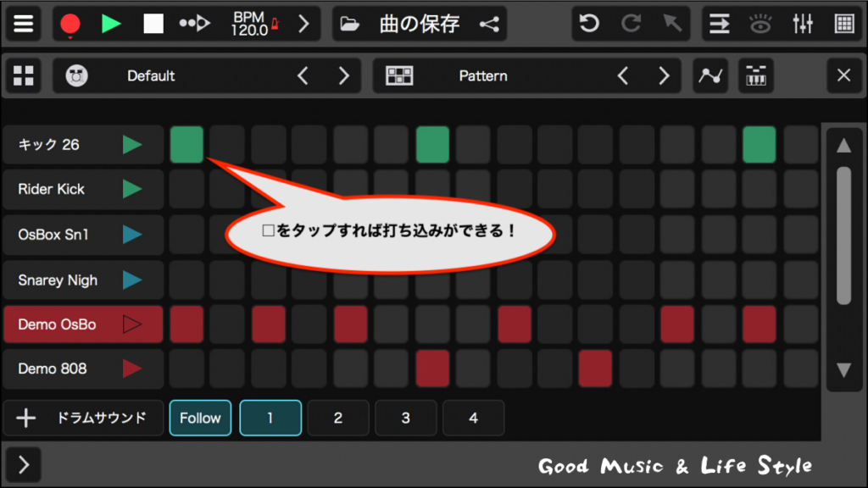Image resolution: width=868 pixels, height=488 pixels.
Task: Share the song via share icon
Action: click(489, 24)
